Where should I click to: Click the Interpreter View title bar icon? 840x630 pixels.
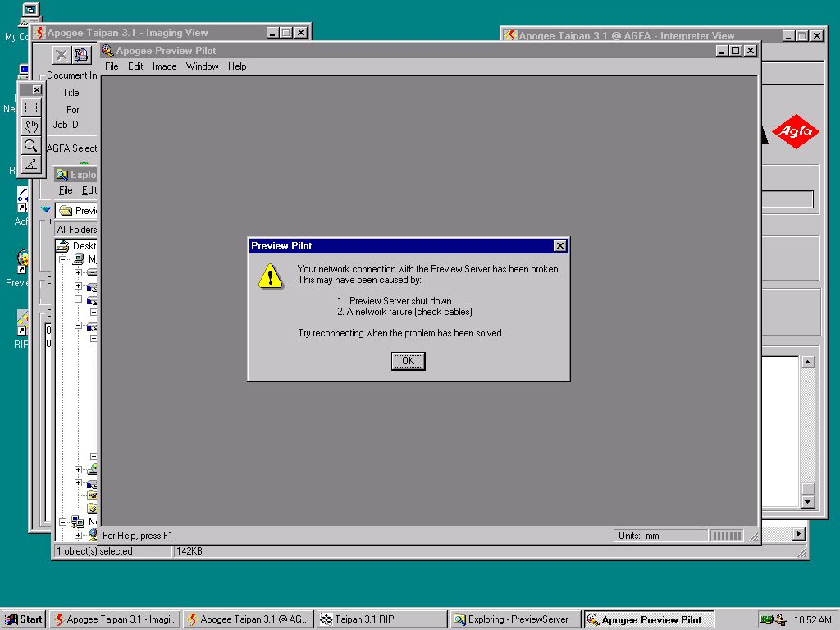point(510,36)
